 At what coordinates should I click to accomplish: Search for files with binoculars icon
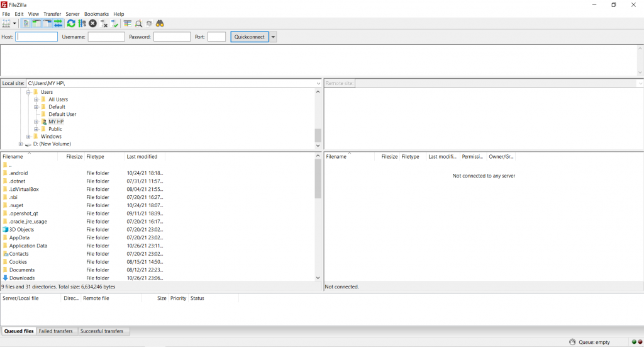(x=160, y=23)
